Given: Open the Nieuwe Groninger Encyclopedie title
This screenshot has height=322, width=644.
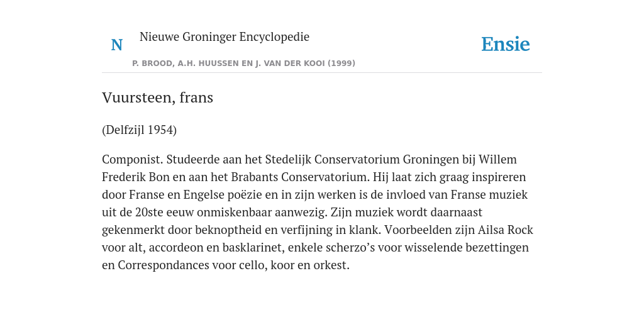Looking at the screenshot, I should [225, 36].
